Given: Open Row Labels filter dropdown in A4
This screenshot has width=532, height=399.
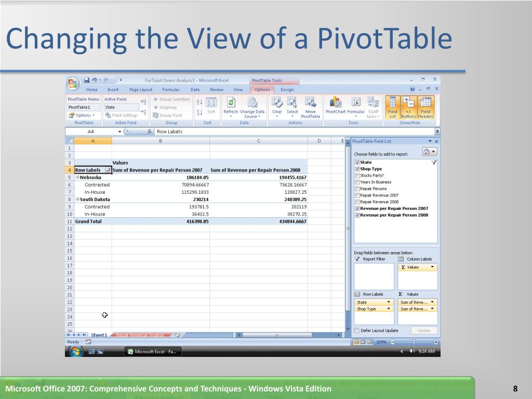Looking at the screenshot, I should point(108,170).
